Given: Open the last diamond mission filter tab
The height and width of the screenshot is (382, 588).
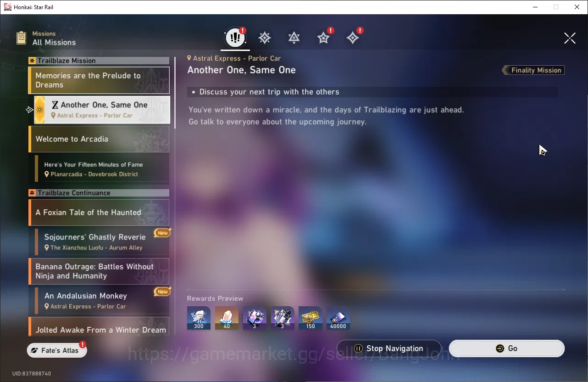Looking at the screenshot, I should (353, 38).
